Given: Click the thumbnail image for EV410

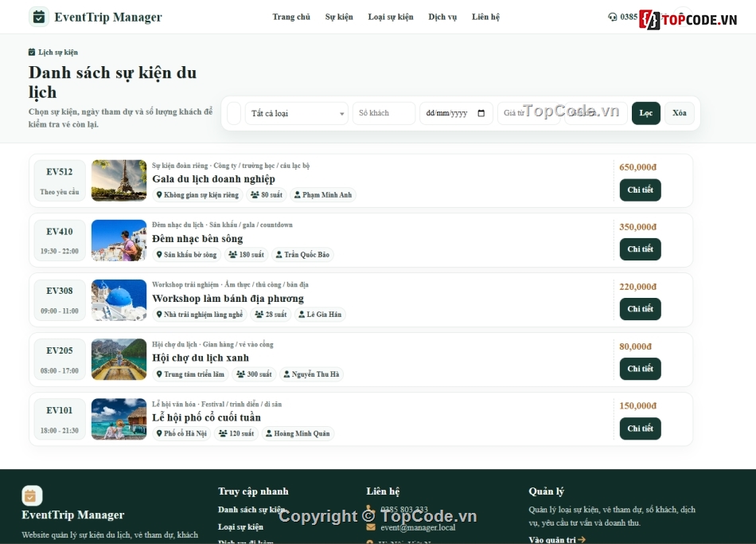Looking at the screenshot, I should click(x=119, y=241).
